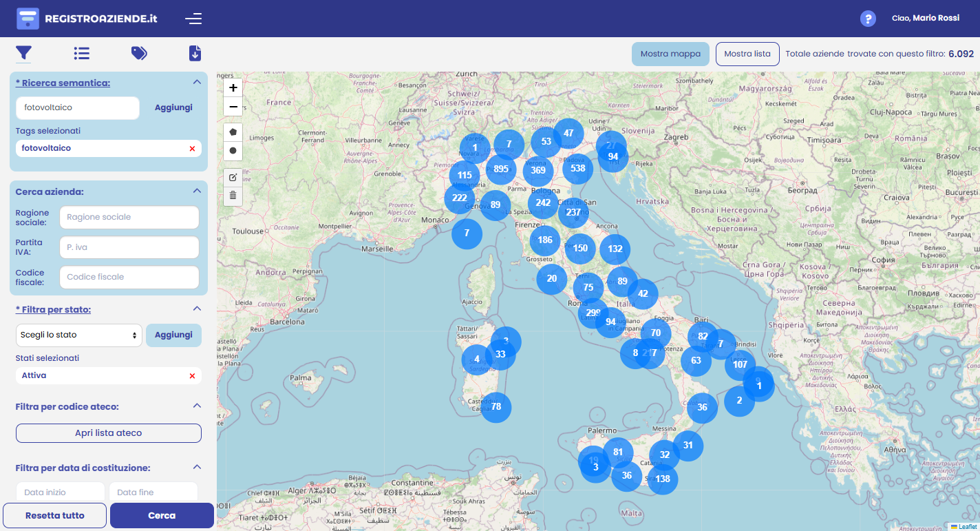
Task: Click the P. iva input field
Action: (x=129, y=247)
